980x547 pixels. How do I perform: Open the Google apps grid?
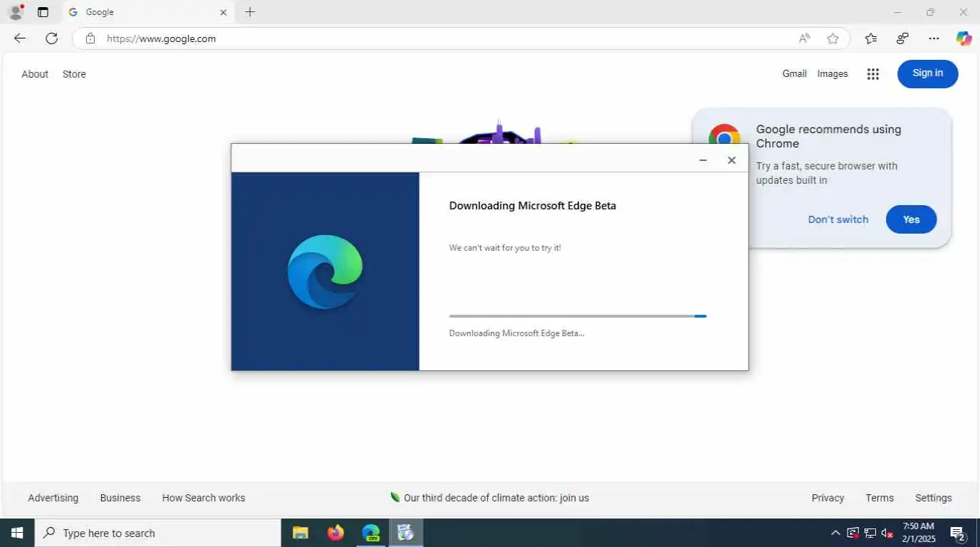click(872, 74)
